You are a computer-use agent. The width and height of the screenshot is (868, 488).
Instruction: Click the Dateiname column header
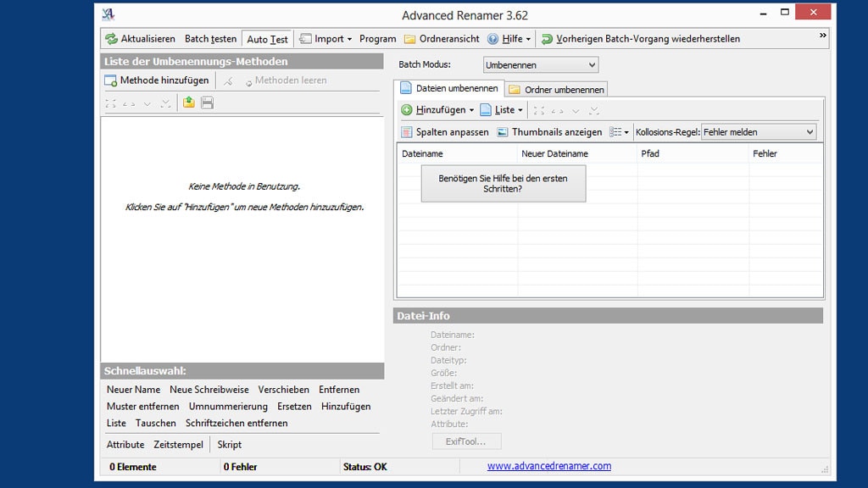pyautogui.click(x=457, y=154)
